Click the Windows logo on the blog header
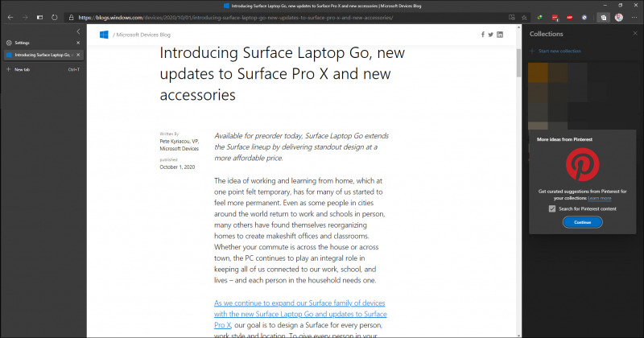This screenshot has height=338, width=644. click(104, 35)
